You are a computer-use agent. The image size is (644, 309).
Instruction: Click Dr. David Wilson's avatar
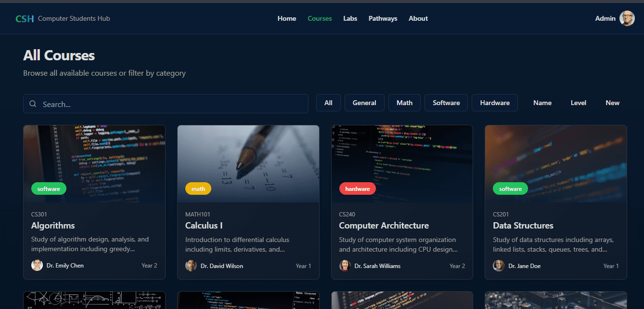(191, 266)
